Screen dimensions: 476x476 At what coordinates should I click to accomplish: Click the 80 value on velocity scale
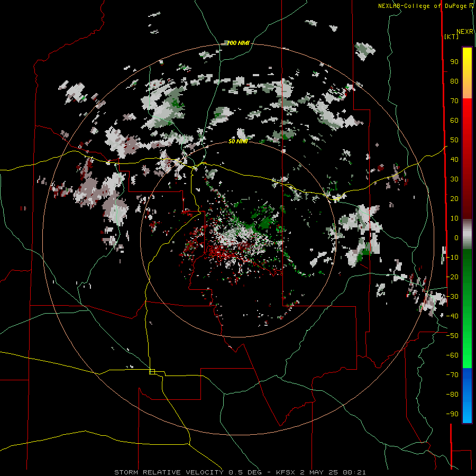(454, 81)
